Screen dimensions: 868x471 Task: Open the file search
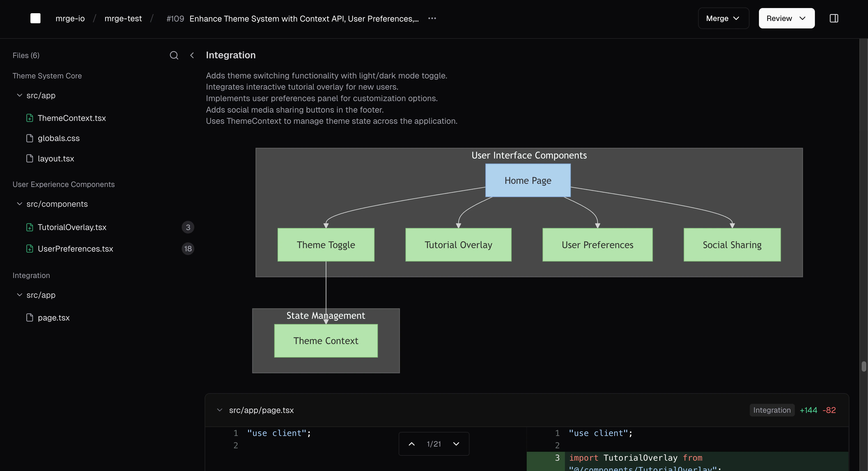point(174,55)
